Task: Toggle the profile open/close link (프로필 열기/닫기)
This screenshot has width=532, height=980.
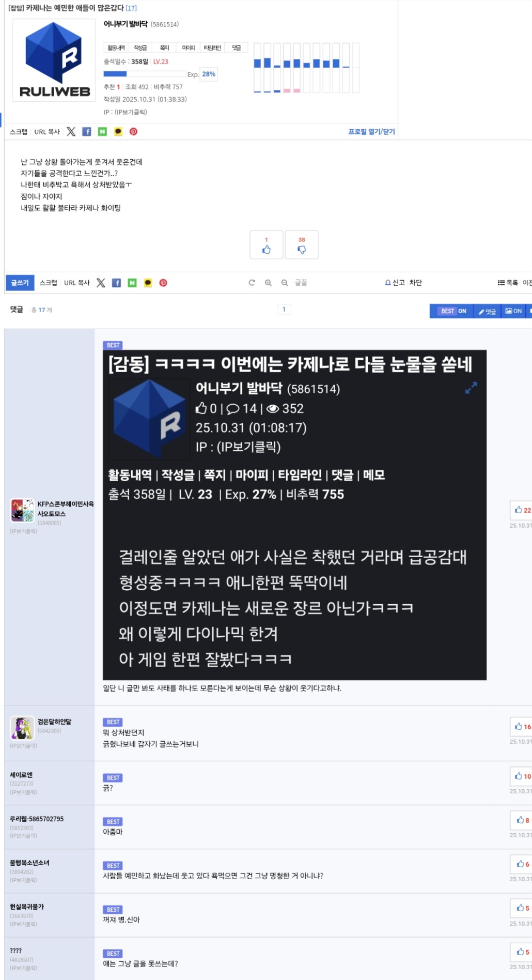Action: pos(371,132)
